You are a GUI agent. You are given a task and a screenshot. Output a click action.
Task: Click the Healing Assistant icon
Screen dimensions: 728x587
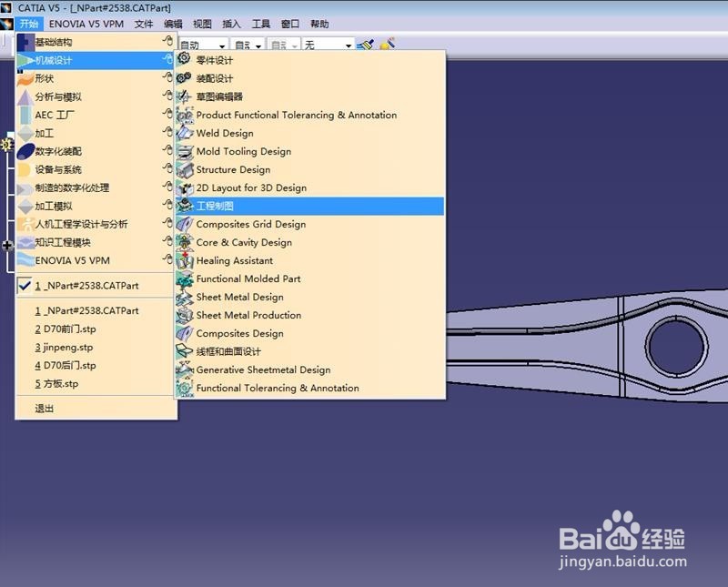point(185,260)
